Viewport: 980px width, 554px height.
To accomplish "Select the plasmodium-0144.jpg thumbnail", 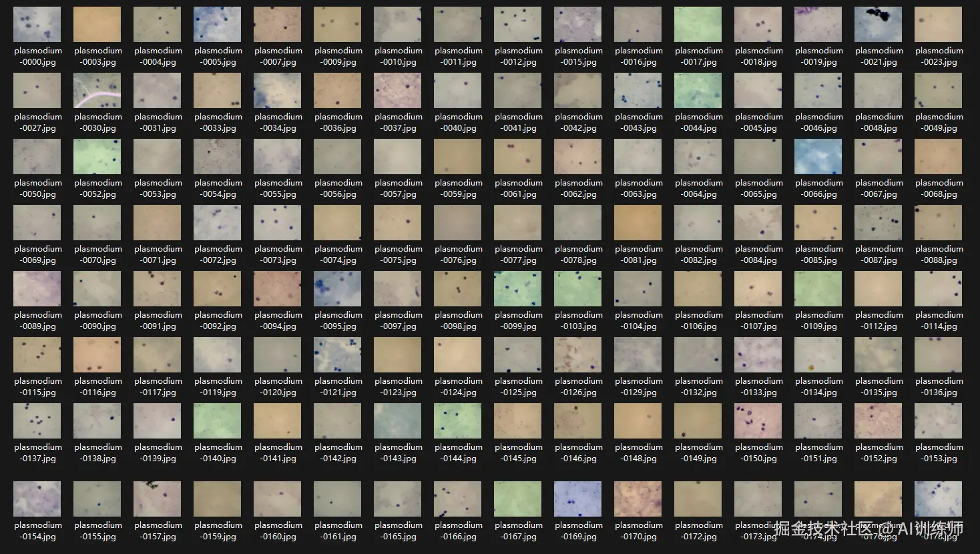I will coord(458,421).
